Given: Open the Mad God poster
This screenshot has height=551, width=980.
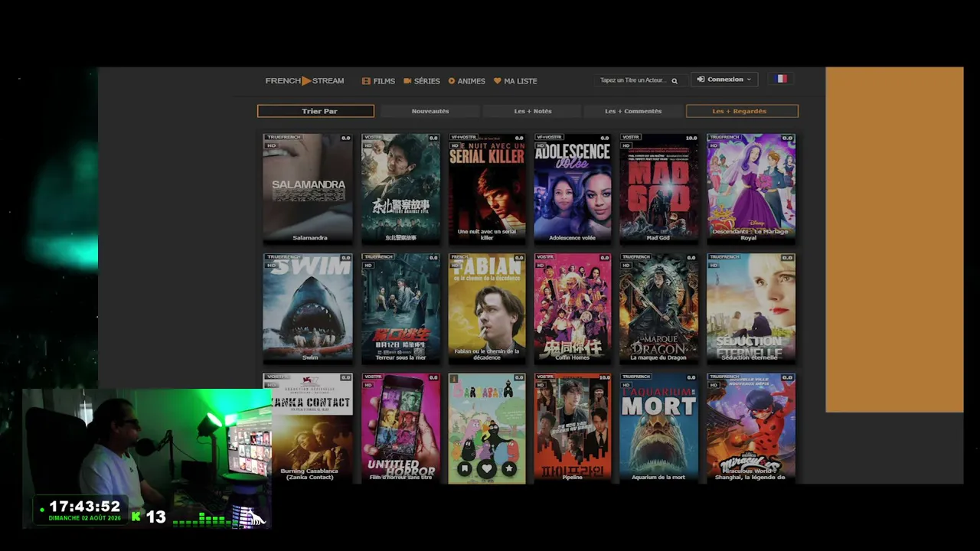Looking at the screenshot, I should (x=658, y=188).
